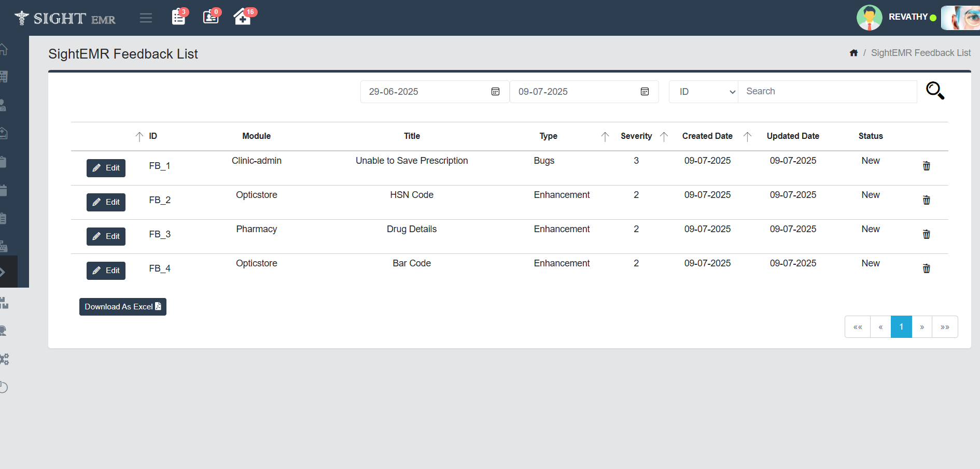Screen dimensions: 980x469
Task: Click the Search text input field
Action: coord(827,92)
